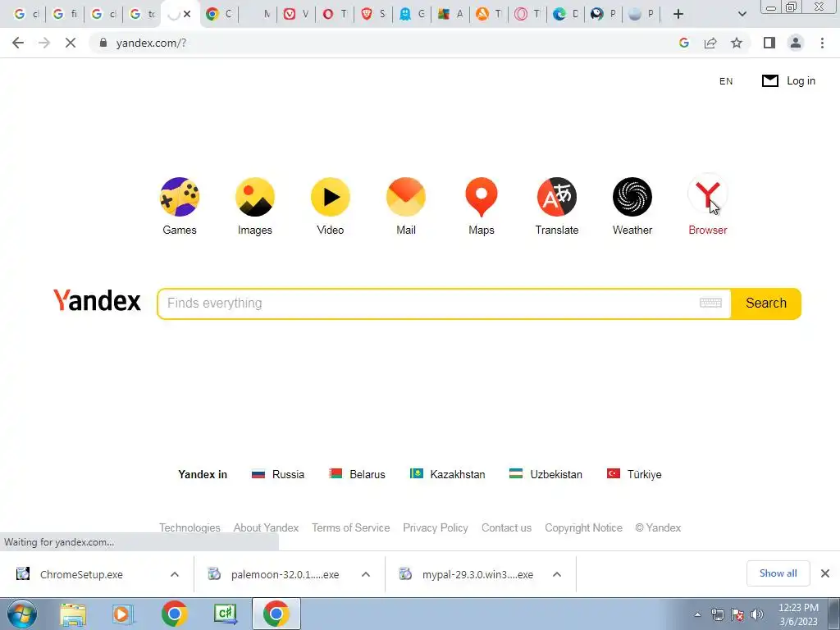Open the Games service icon

(180, 197)
